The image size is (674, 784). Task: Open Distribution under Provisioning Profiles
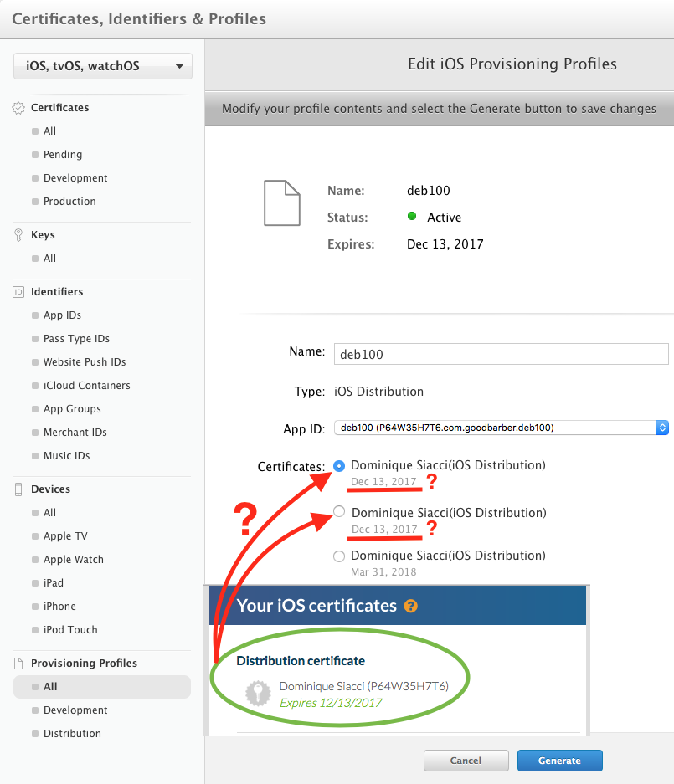[72, 734]
